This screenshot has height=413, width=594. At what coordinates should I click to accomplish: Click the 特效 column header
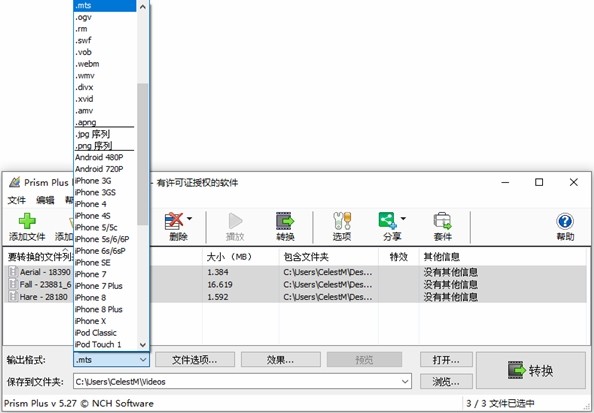399,257
